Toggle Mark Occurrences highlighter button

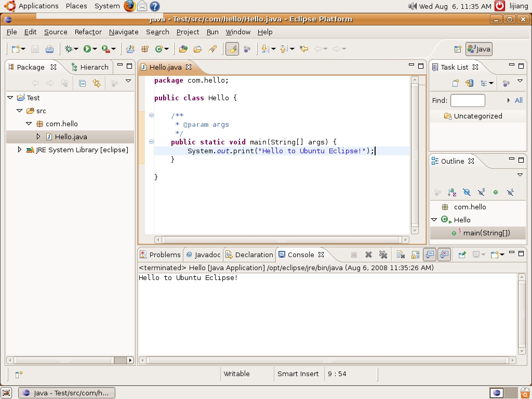(232, 49)
